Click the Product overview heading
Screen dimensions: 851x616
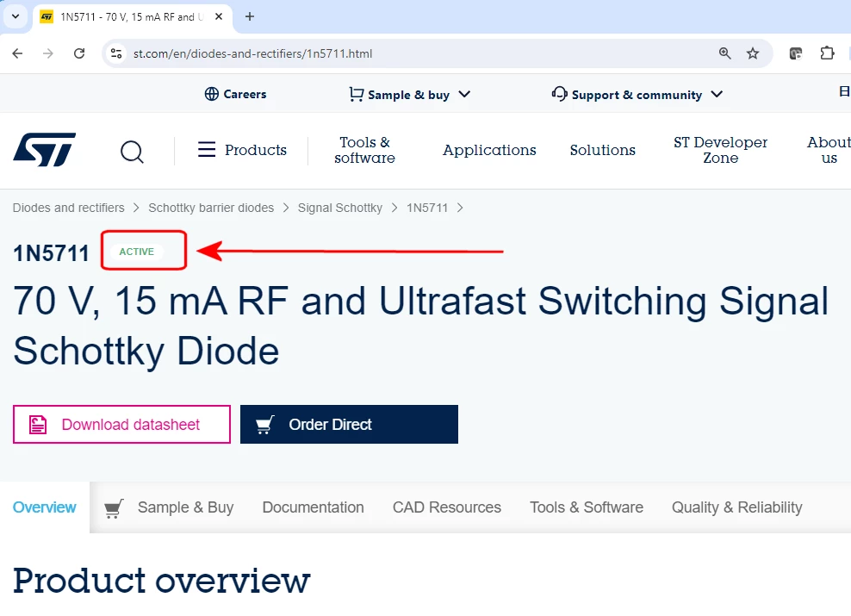point(161,581)
